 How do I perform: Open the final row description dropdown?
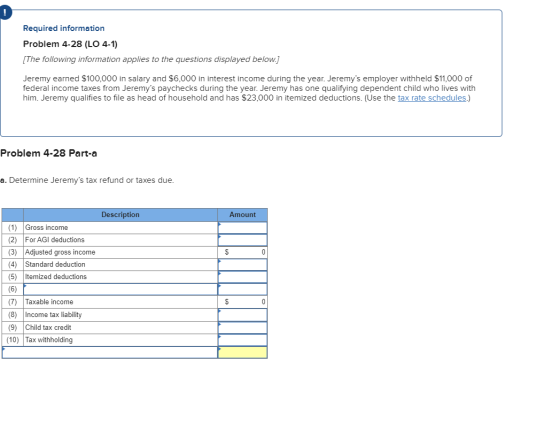pos(110,353)
